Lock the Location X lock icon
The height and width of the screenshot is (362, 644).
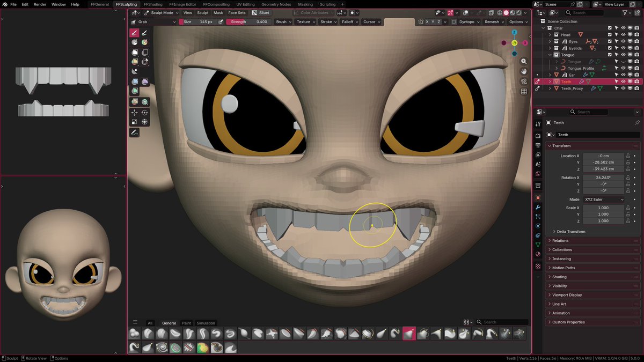pyautogui.click(x=628, y=156)
